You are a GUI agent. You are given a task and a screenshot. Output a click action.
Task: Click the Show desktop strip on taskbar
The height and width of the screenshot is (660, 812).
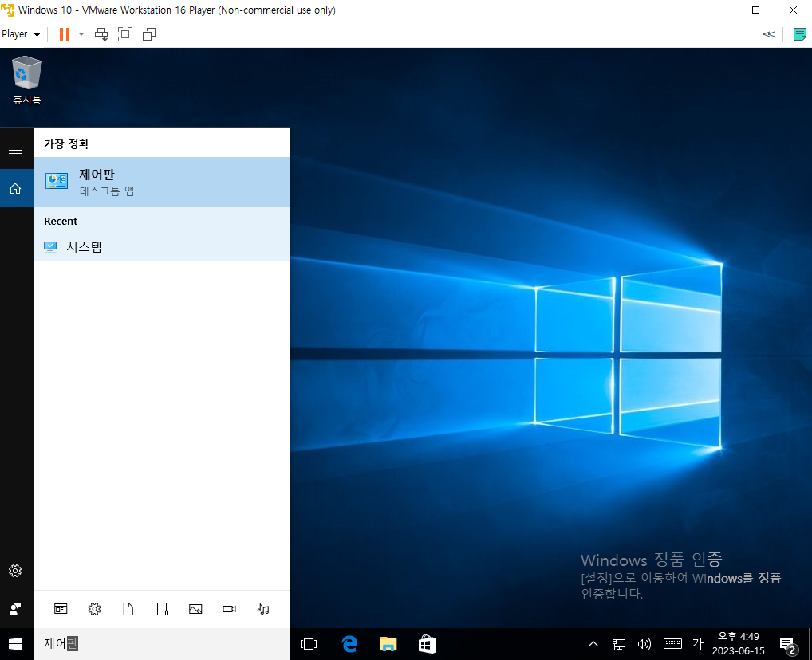(x=810, y=644)
